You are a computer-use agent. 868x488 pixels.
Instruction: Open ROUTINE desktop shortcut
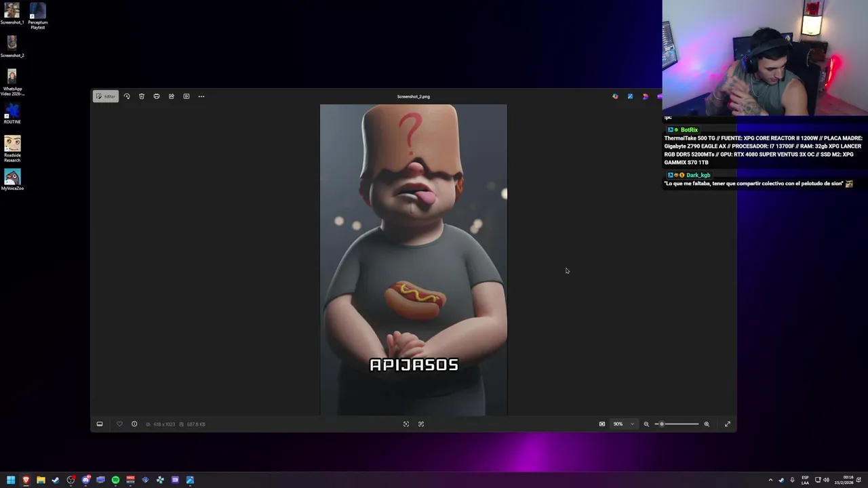click(12, 113)
